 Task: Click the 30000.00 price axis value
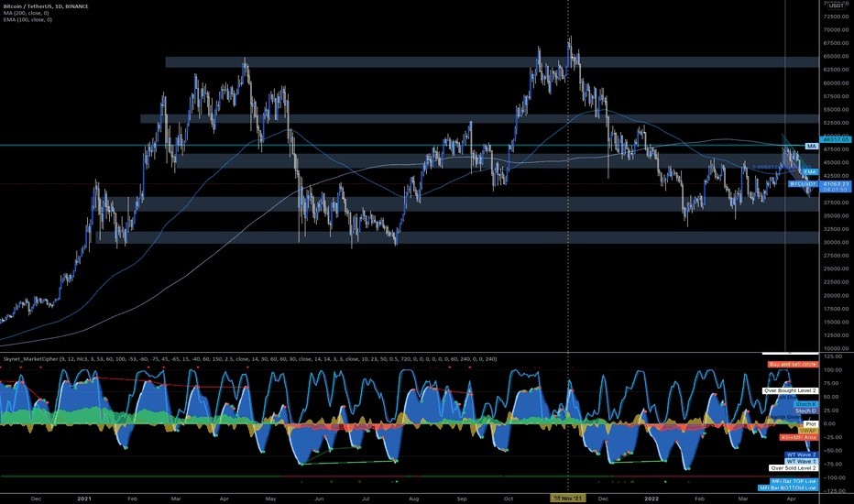(836, 242)
